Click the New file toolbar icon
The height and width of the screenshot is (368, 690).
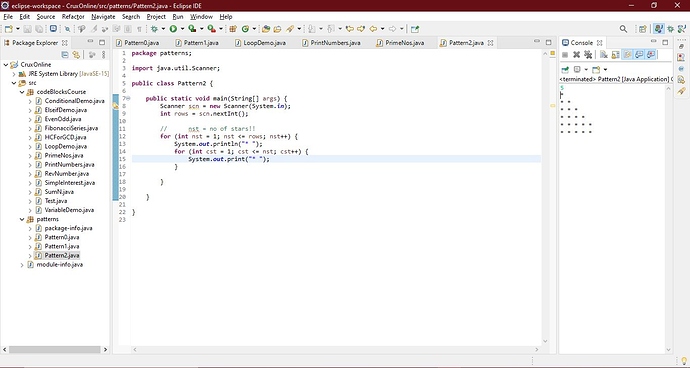(x=8, y=29)
